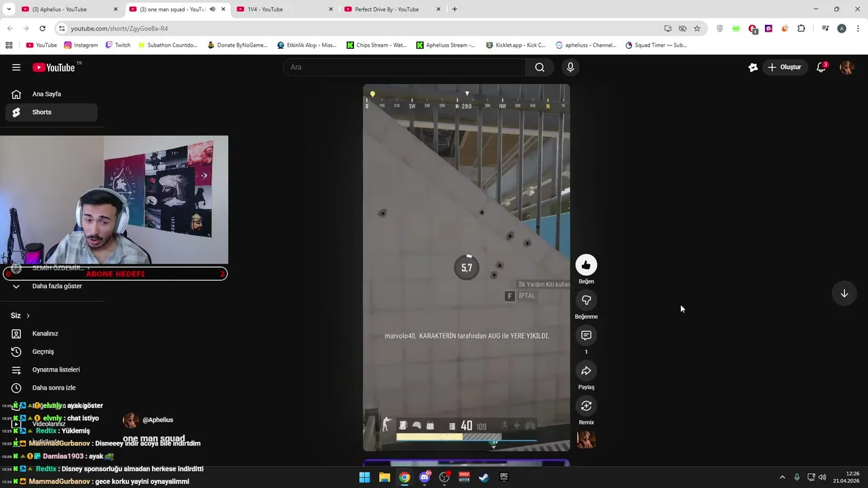Open the tab search dropdown
The image size is (868, 488).
coord(9,9)
